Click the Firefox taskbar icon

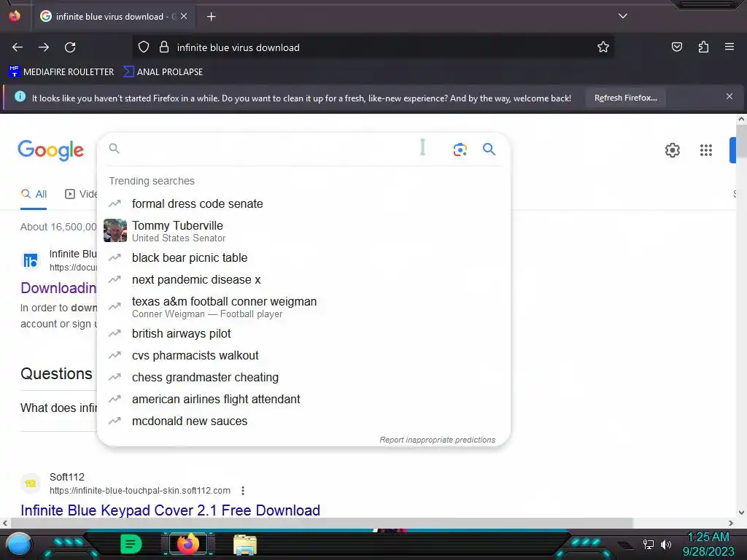point(187,544)
